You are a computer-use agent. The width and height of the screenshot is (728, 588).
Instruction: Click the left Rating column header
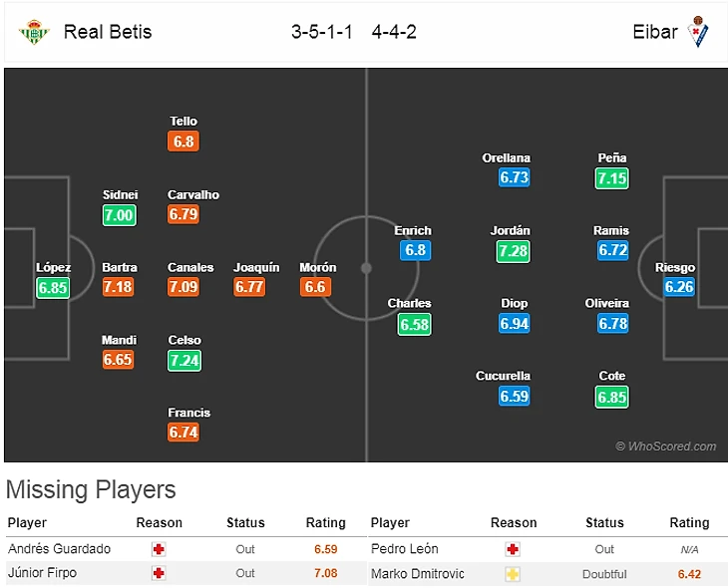(325, 522)
